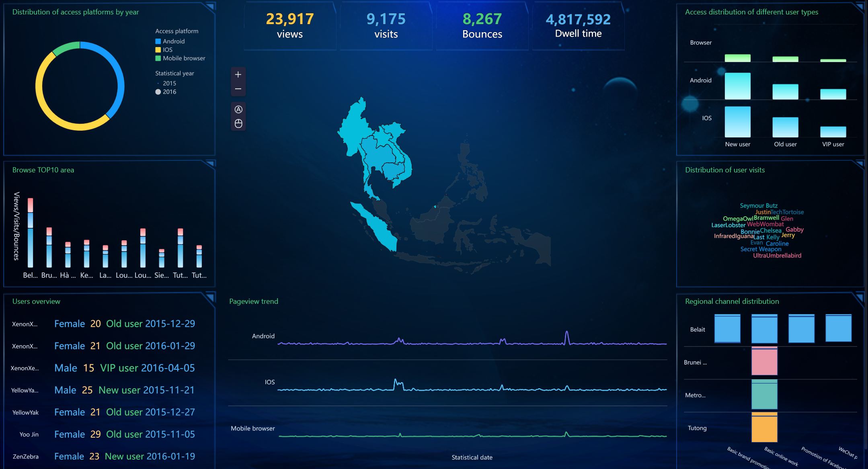Click the mouse-mode map control icon
868x469 pixels.
pos(238,123)
